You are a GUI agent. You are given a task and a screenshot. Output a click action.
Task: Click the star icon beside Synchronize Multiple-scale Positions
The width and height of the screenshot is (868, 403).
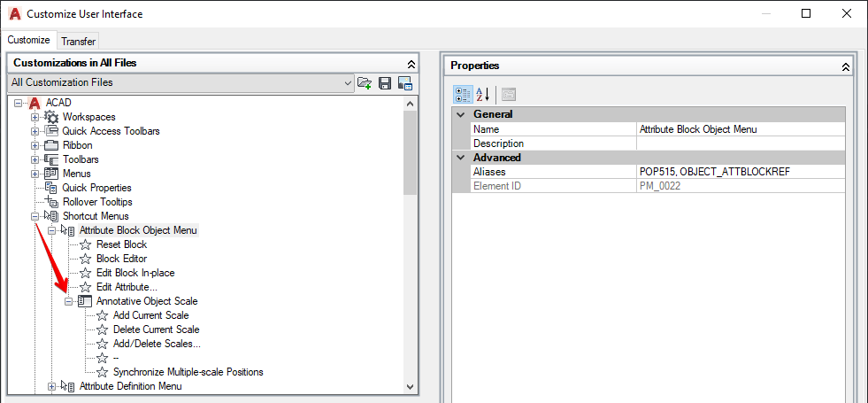point(102,372)
